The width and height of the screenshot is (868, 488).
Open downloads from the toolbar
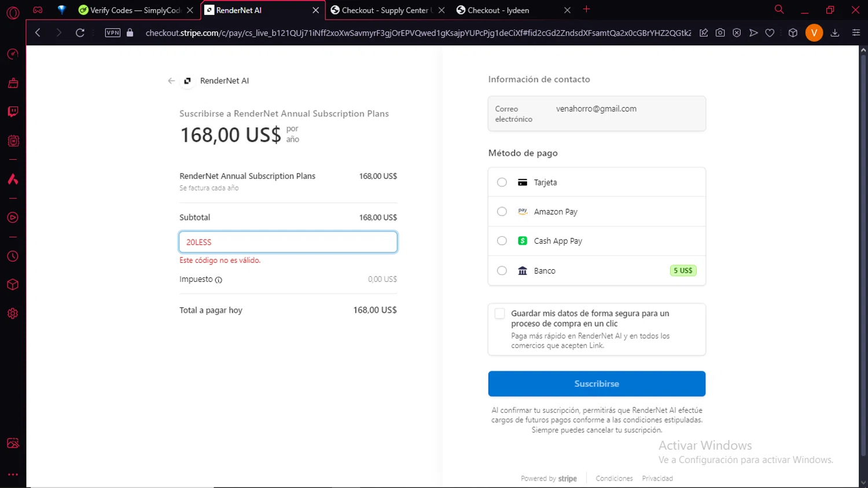(x=834, y=33)
